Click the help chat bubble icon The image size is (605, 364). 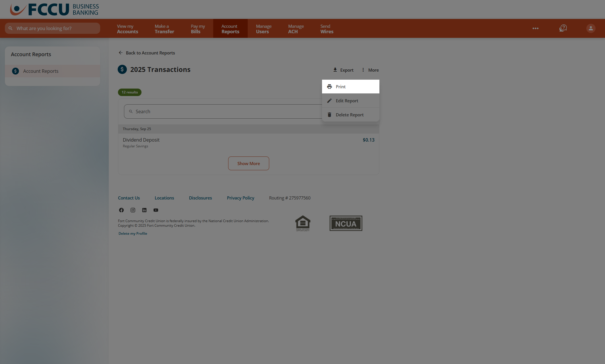pos(563,28)
